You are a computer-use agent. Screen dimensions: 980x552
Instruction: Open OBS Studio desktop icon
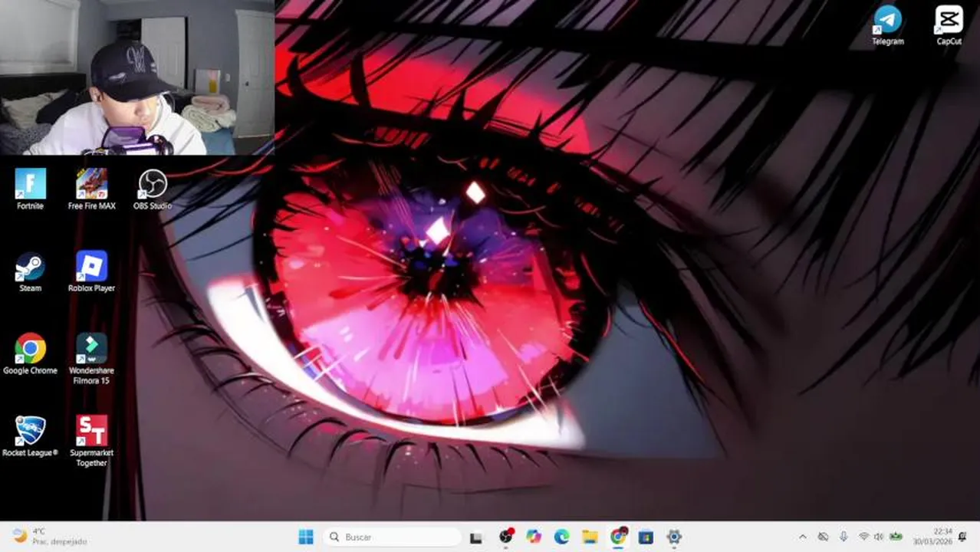(x=152, y=189)
